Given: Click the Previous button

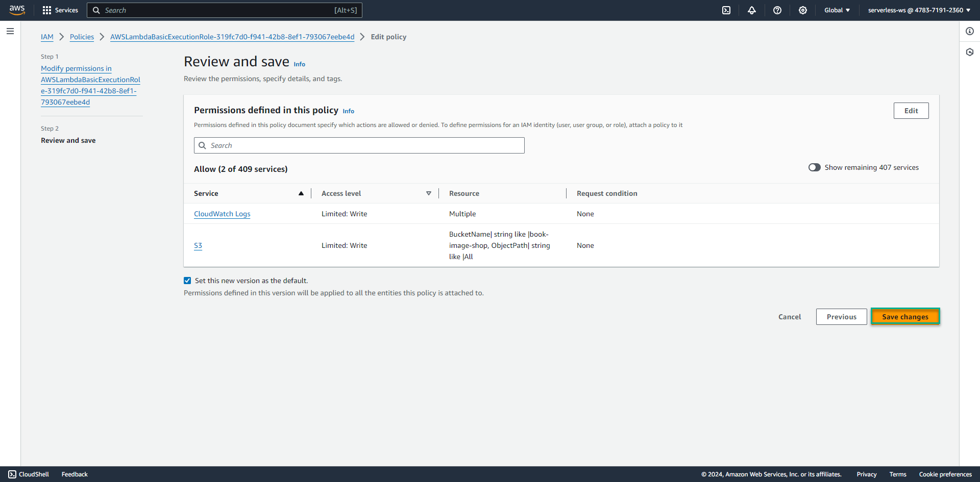Looking at the screenshot, I should click(841, 317).
